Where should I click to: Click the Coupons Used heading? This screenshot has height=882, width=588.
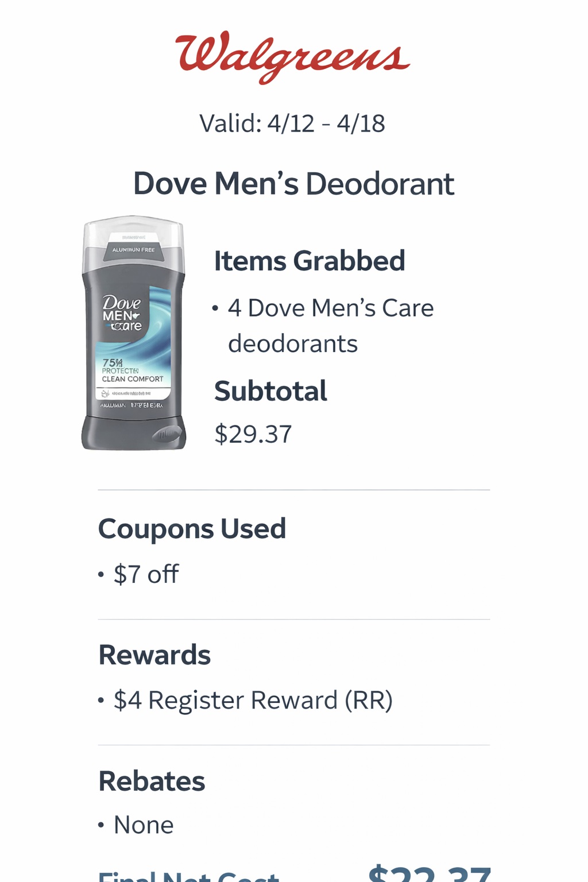[x=192, y=528]
